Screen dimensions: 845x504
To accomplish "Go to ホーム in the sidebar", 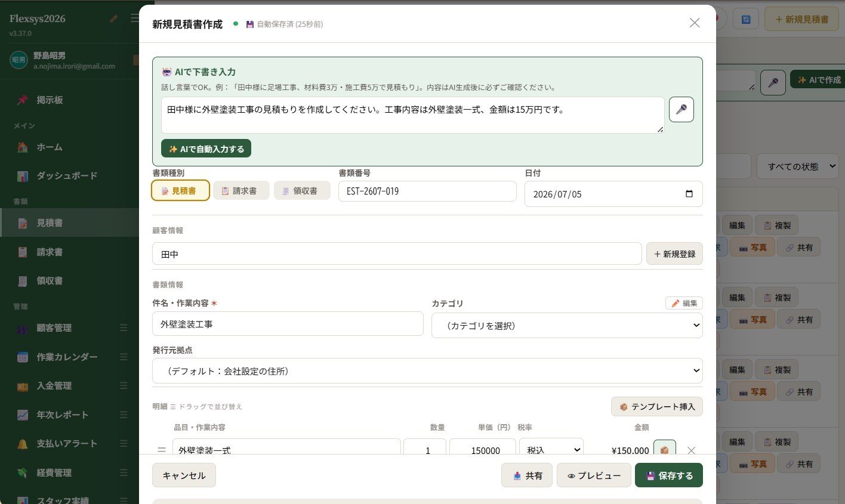I will 69,147.
